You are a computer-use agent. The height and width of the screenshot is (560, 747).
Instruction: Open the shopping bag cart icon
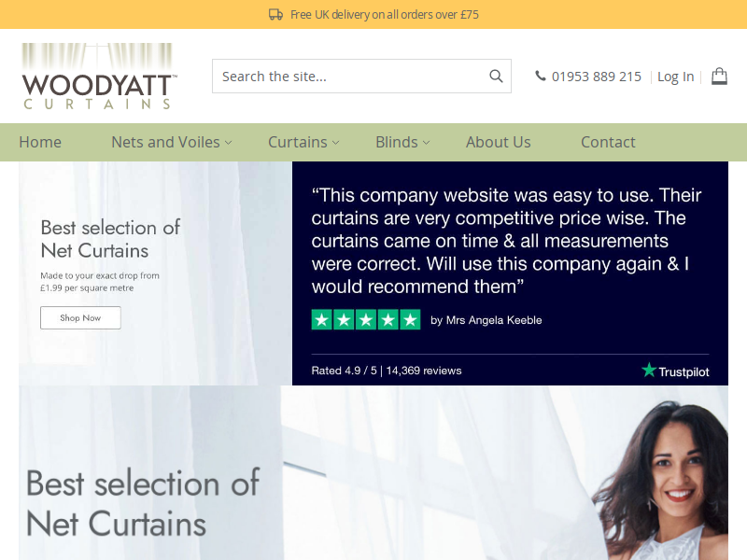(x=719, y=77)
